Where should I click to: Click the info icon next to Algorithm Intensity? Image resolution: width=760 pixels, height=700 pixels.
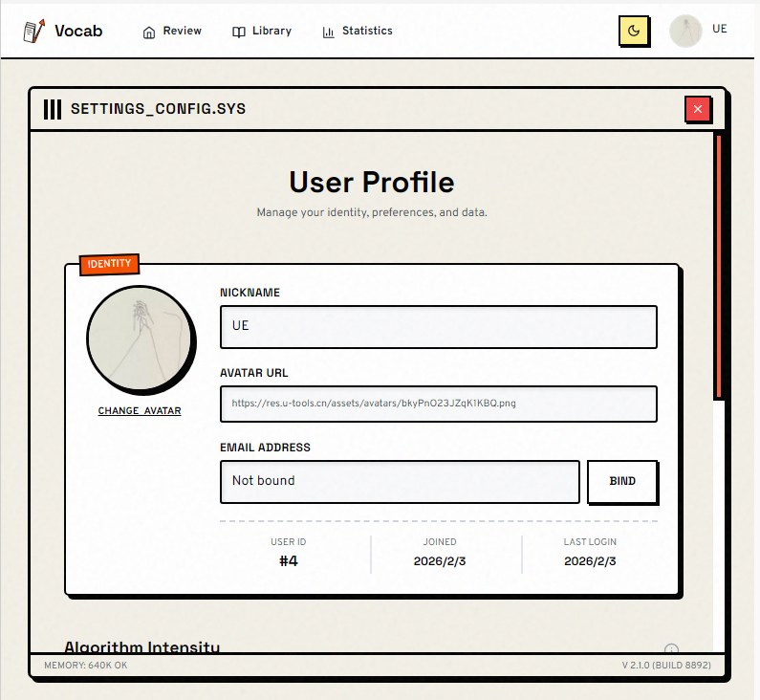point(671,648)
